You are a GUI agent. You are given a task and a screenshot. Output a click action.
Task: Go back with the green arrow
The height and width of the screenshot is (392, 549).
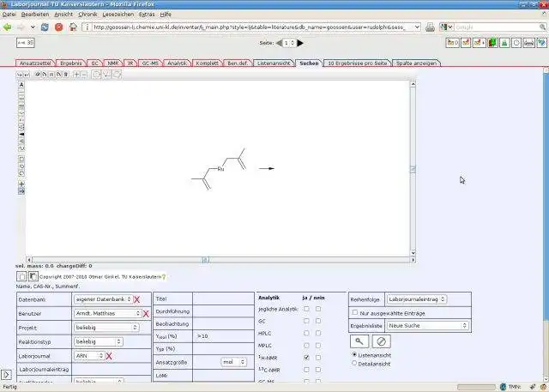[7, 27]
